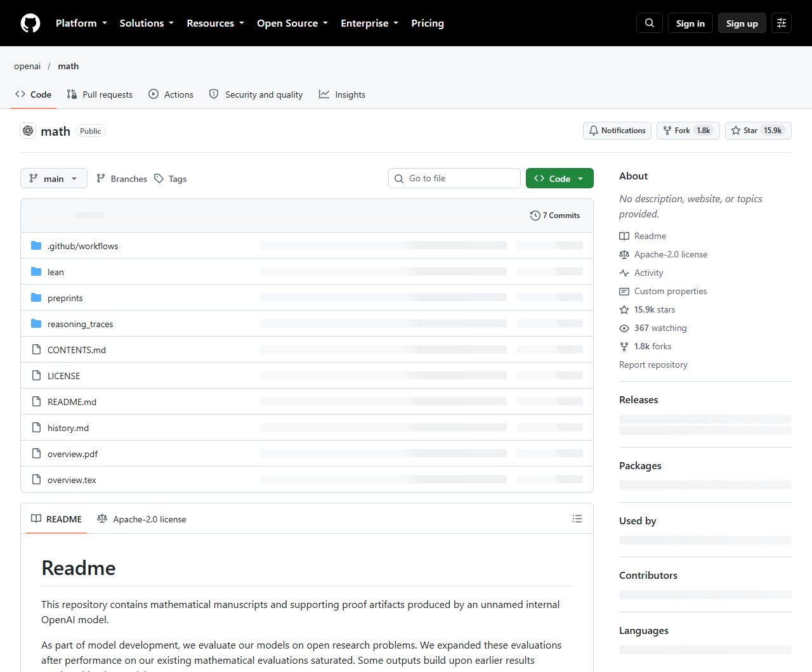Expand the Open Source menu
Image resolution: width=812 pixels, height=672 pixels.
[x=292, y=23]
